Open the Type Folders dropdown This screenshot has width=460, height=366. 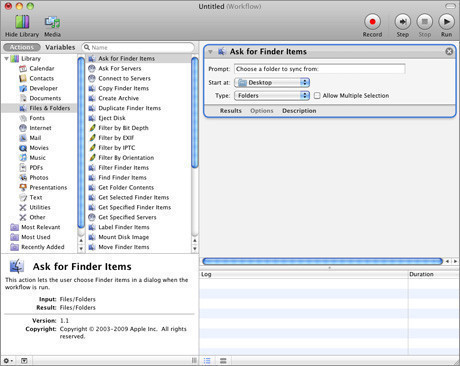click(x=272, y=96)
